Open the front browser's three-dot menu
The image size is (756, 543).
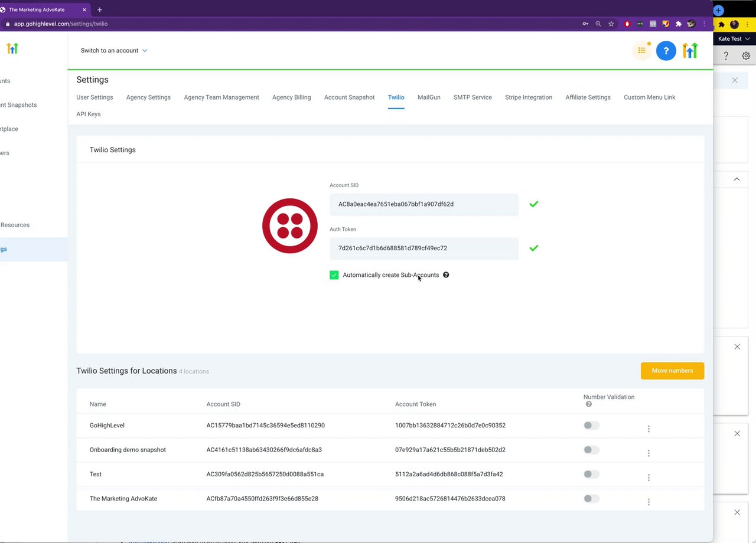point(704,24)
